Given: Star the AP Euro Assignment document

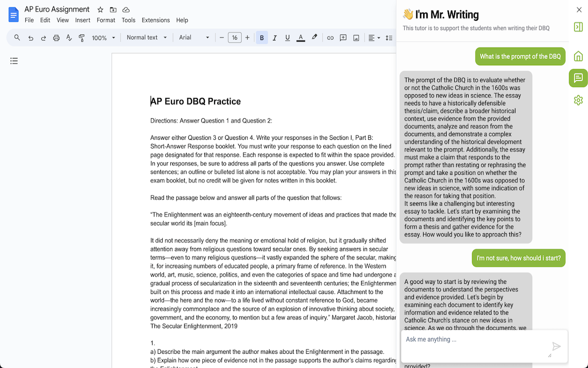Looking at the screenshot, I should pyautogui.click(x=100, y=10).
